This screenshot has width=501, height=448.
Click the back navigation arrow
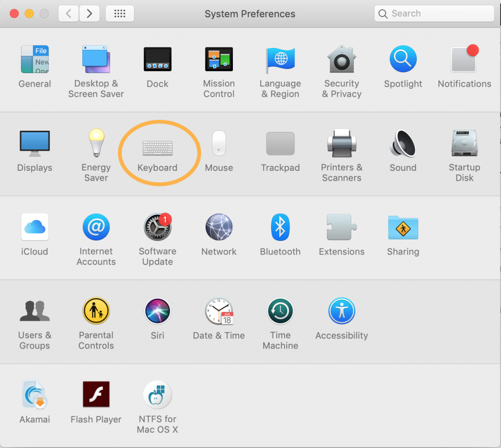pos(68,14)
